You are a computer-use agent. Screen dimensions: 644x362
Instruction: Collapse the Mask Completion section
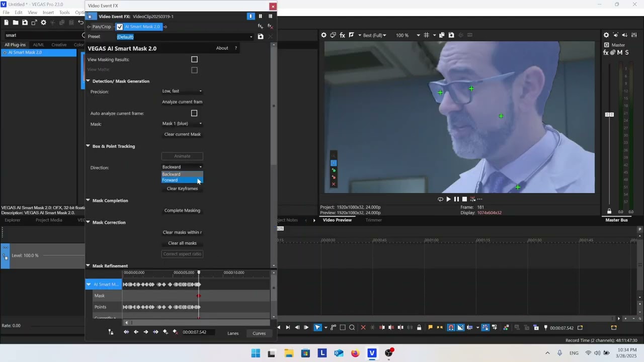click(88, 201)
